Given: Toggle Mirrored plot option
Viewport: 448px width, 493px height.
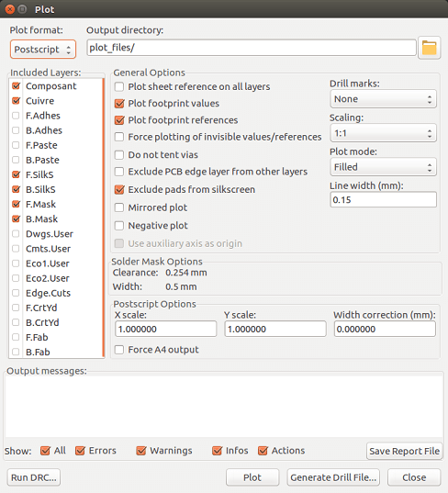Looking at the screenshot, I should coord(119,207).
